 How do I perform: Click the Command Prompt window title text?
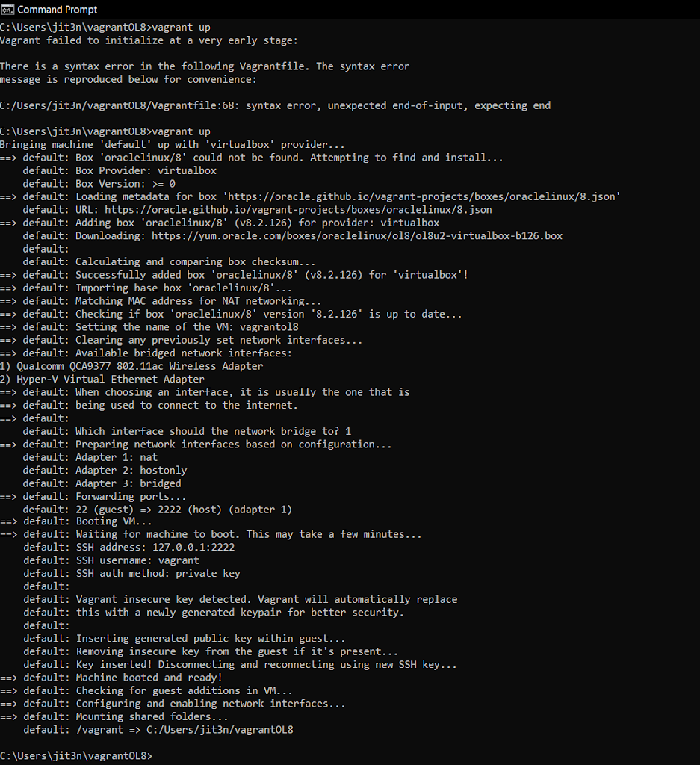point(57,10)
